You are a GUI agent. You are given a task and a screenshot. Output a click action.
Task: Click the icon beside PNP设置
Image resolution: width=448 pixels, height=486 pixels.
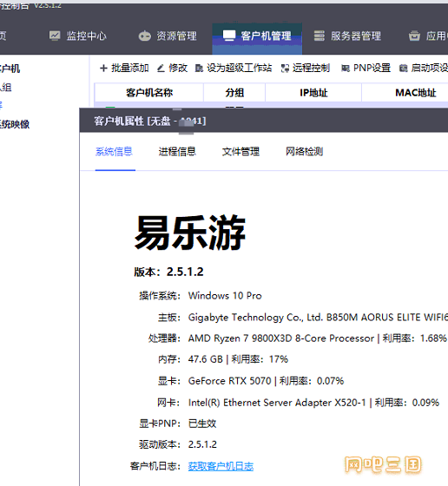345,69
